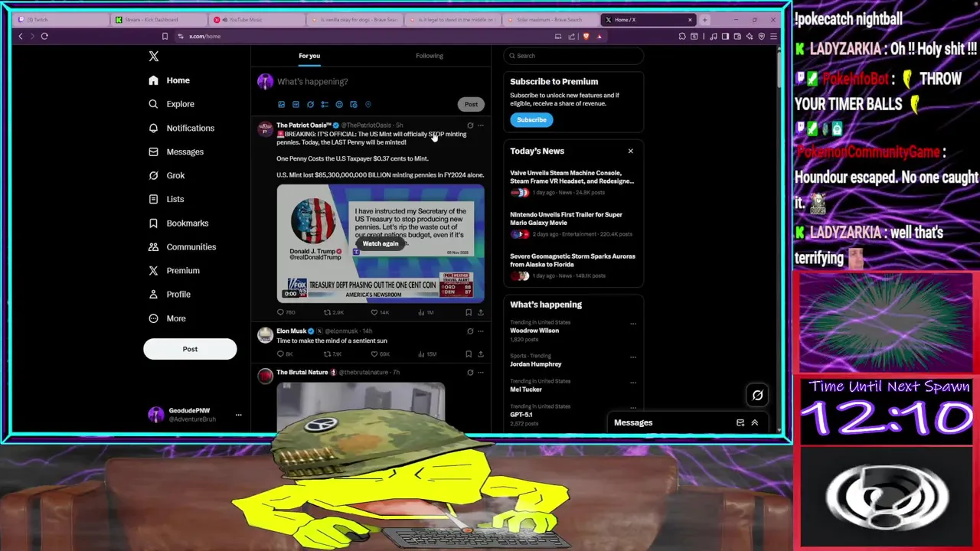Add a GIF to the new post
This screenshot has width=980, height=551.
(296, 104)
